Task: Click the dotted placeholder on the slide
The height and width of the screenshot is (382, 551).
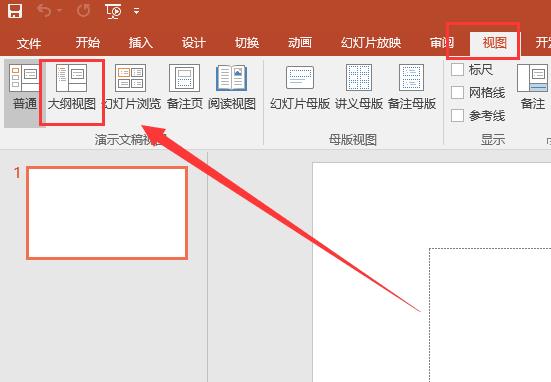Action: point(490,315)
